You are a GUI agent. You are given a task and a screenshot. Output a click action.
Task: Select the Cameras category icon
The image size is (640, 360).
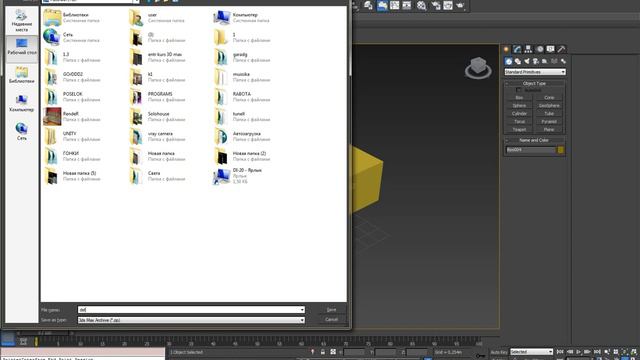[536, 61]
